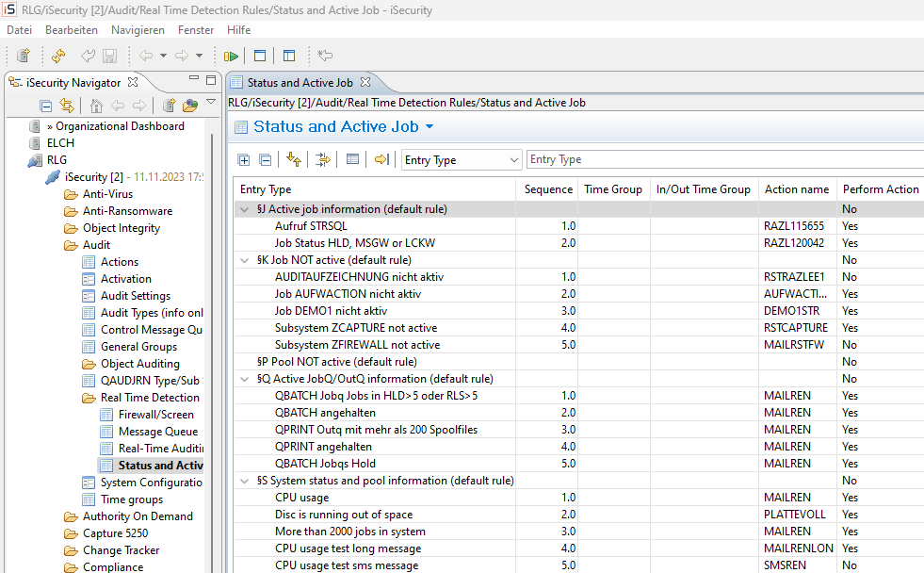Select Time groups in Navigator tree
This screenshot has height=573, width=924.
pos(132,499)
